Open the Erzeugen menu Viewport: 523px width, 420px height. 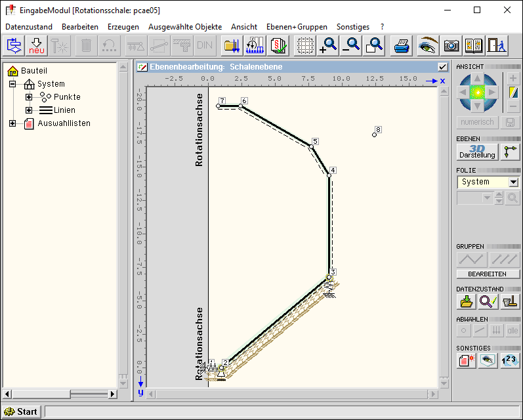[123, 27]
